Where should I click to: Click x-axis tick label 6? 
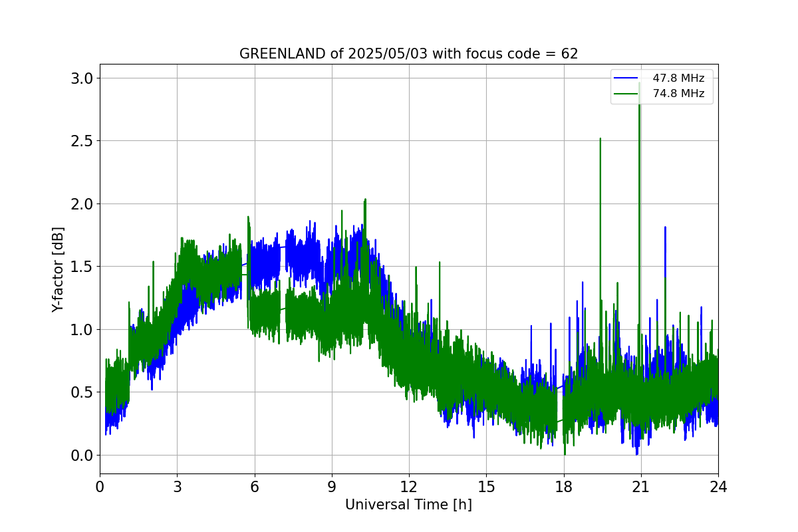point(254,486)
